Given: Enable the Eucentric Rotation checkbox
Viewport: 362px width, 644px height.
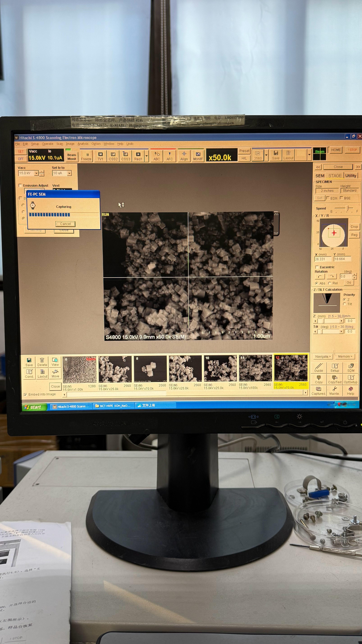Looking at the screenshot, I should (x=317, y=267).
